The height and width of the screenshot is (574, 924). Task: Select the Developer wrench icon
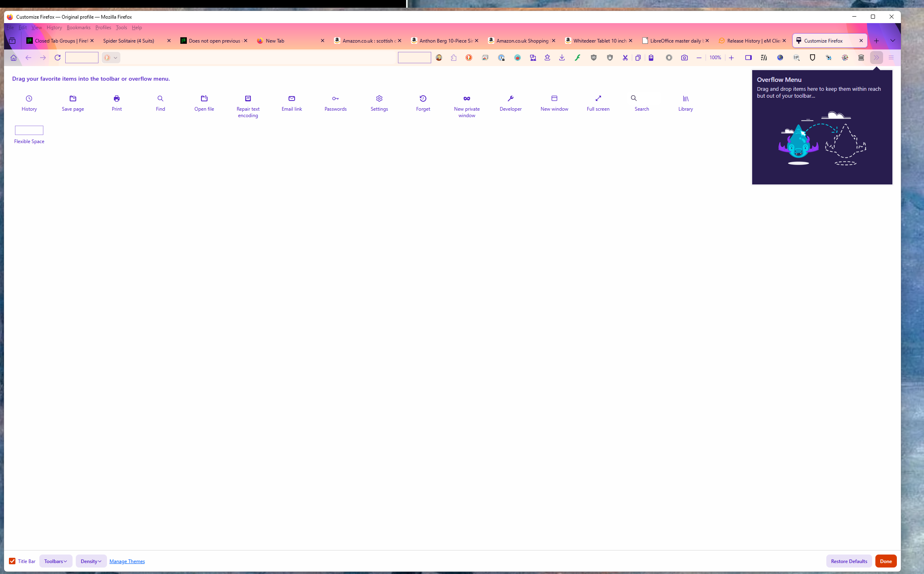(x=511, y=99)
